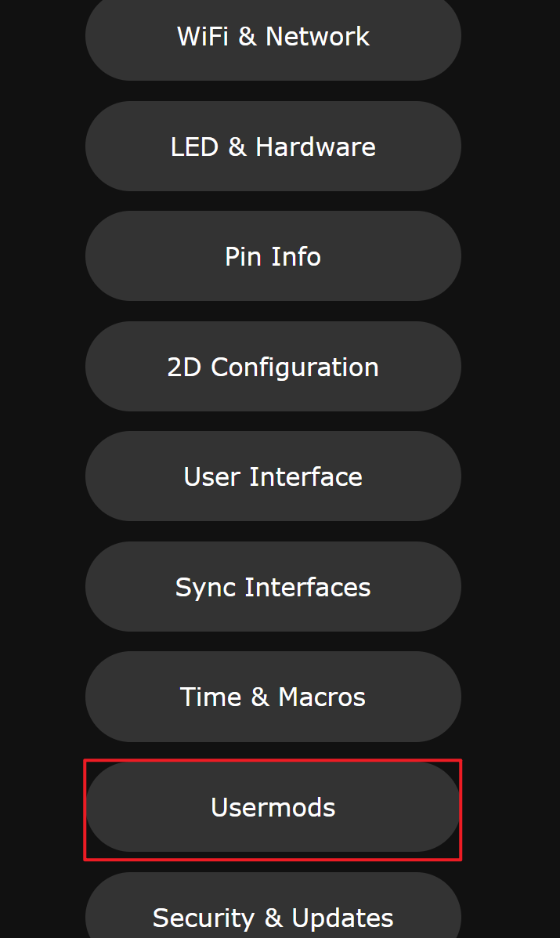Click the highlighted Usermods button
The image size is (560, 938).
[273, 807]
